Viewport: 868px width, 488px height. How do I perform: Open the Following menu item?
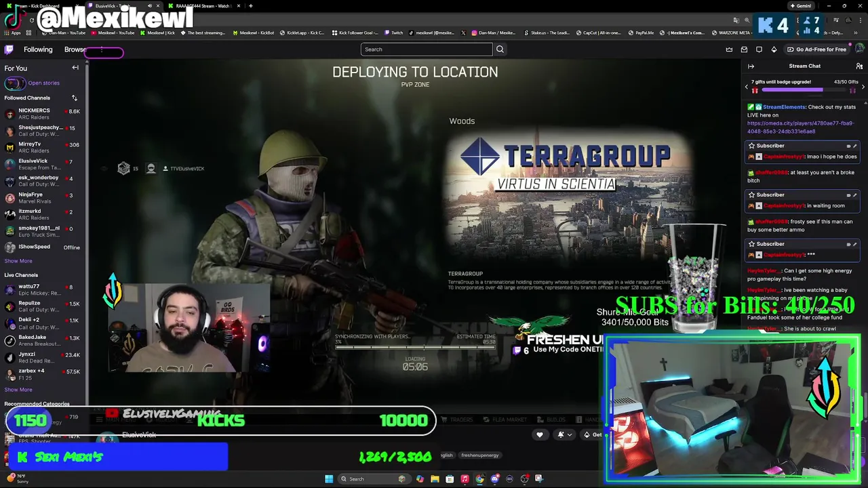click(38, 49)
